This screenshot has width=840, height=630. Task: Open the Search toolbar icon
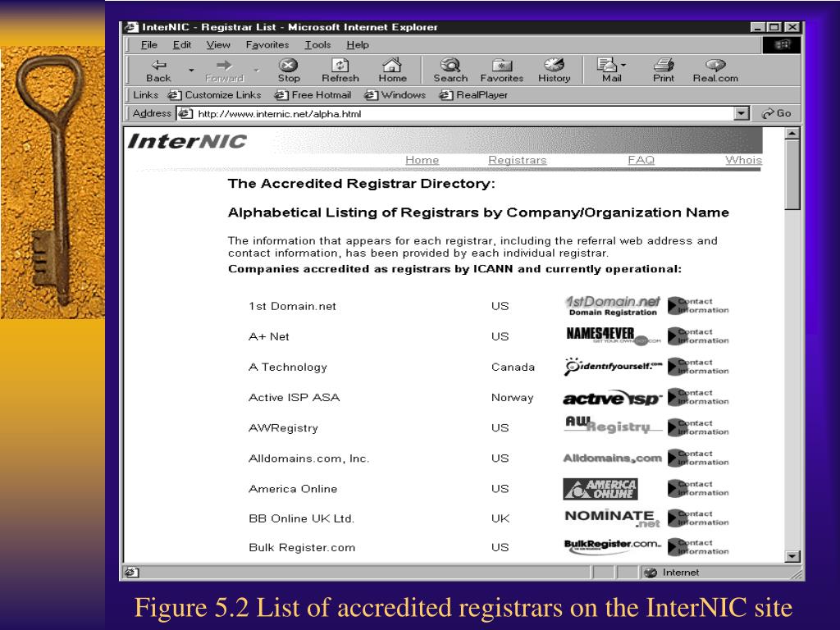click(x=450, y=71)
